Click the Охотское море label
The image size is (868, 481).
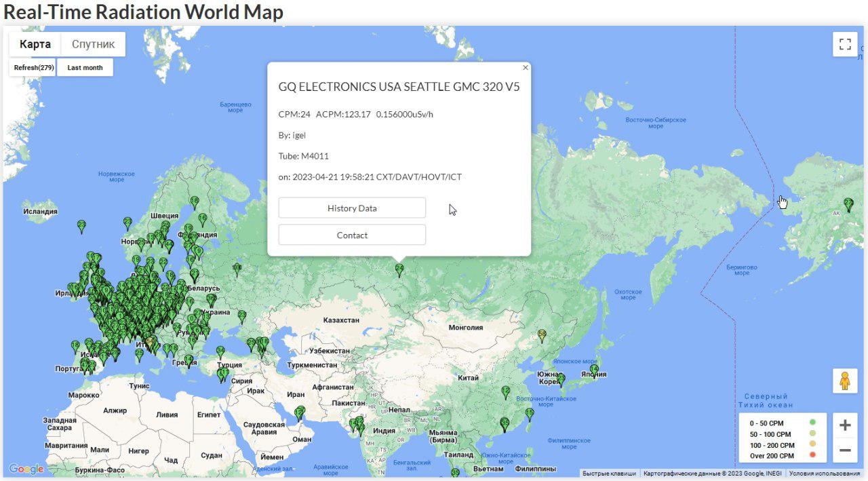628,294
